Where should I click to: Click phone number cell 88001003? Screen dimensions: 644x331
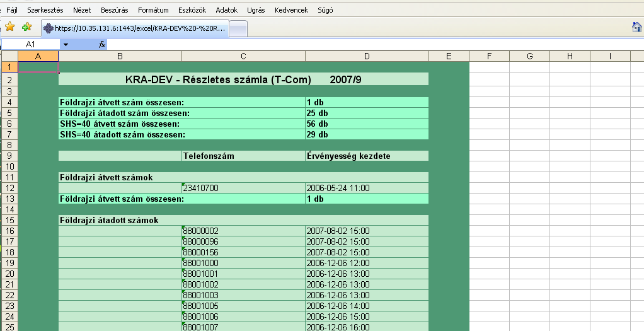[x=243, y=295]
